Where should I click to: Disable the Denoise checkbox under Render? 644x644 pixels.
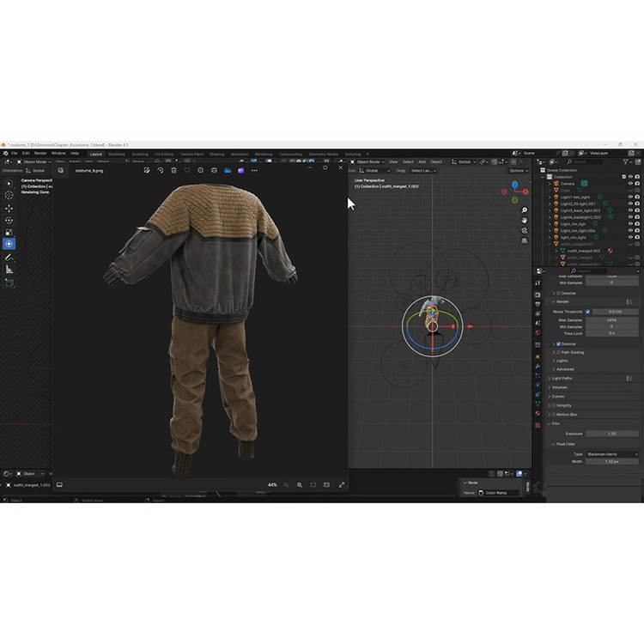click(x=559, y=343)
